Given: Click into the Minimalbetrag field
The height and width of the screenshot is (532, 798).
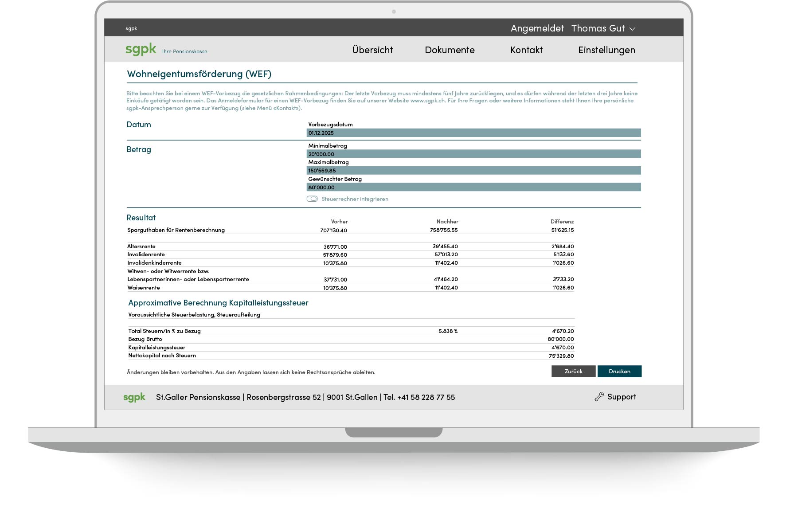Looking at the screenshot, I should 473,154.
